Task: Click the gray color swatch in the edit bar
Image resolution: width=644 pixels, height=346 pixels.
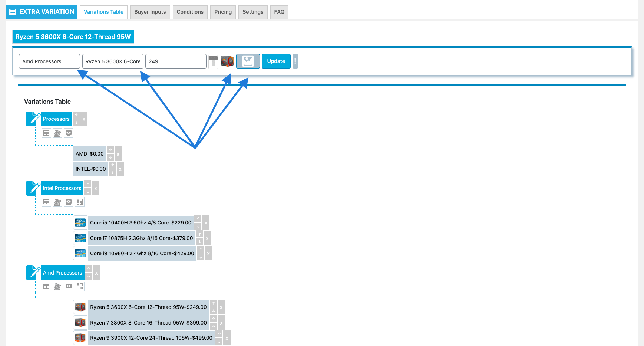Action: pyautogui.click(x=213, y=61)
